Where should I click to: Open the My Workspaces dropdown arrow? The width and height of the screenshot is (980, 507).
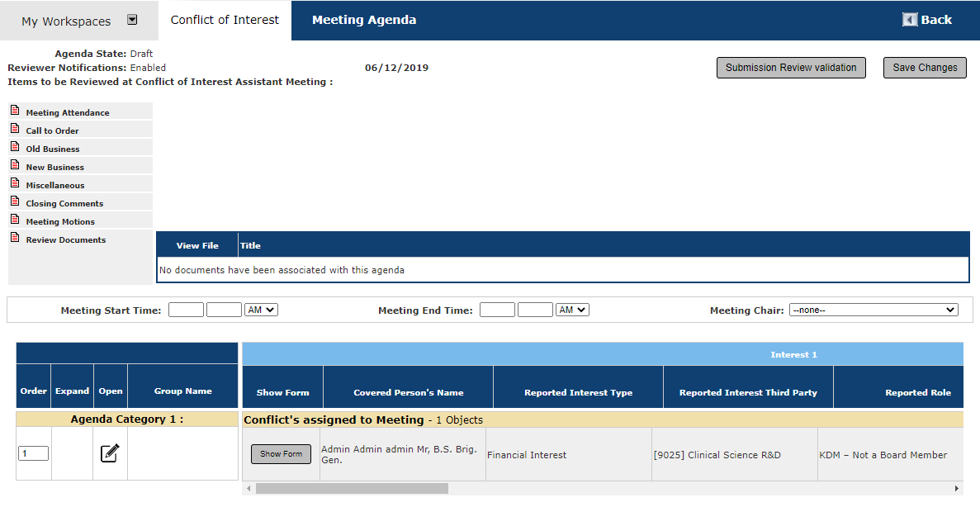(132, 20)
